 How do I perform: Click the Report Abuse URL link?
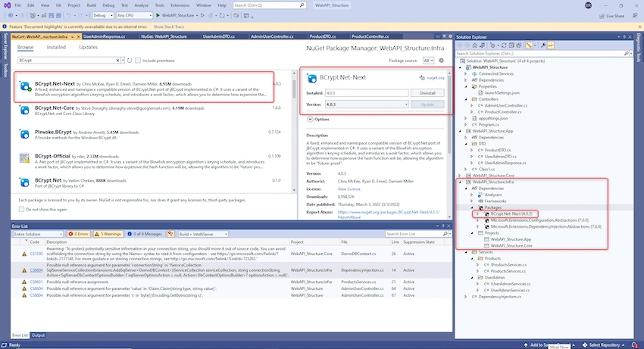(x=389, y=214)
